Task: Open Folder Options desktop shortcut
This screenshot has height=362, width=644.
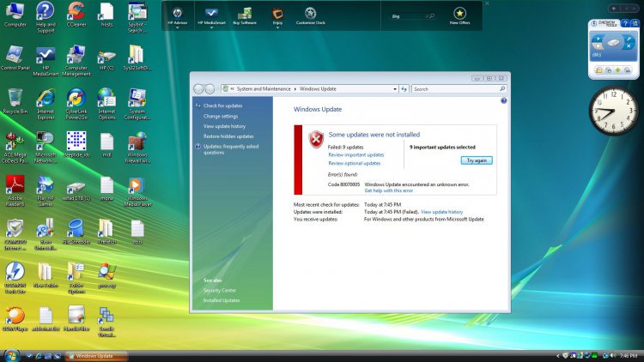Action: click(76, 278)
